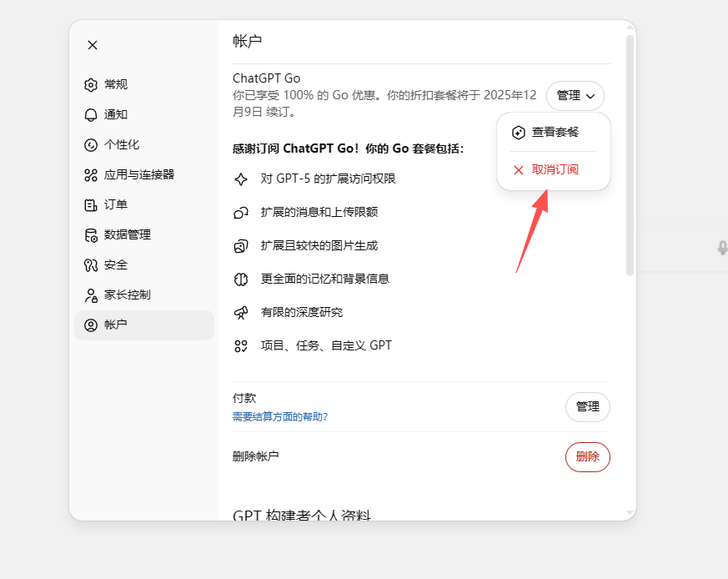Click the bell icon for 通知
The height and width of the screenshot is (579, 728).
click(x=91, y=115)
